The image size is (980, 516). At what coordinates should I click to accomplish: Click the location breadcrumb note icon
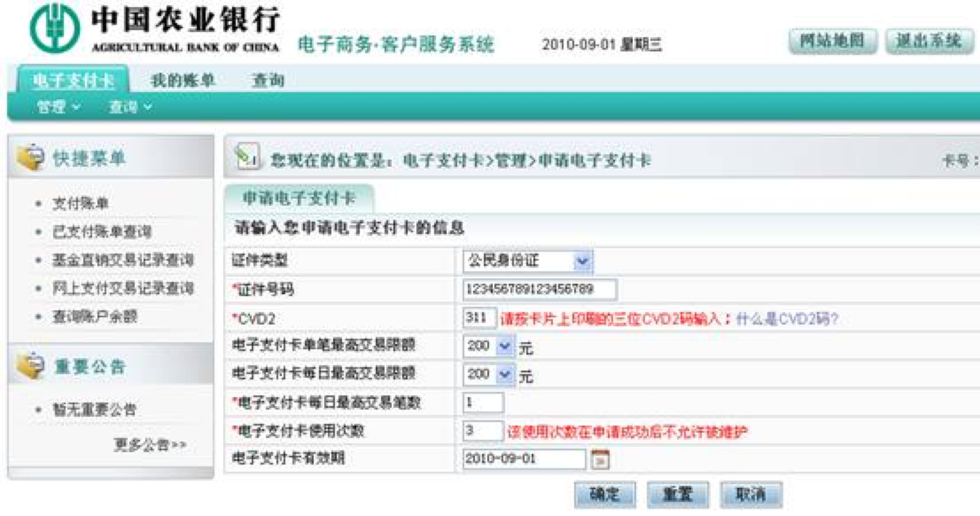[247, 157]
